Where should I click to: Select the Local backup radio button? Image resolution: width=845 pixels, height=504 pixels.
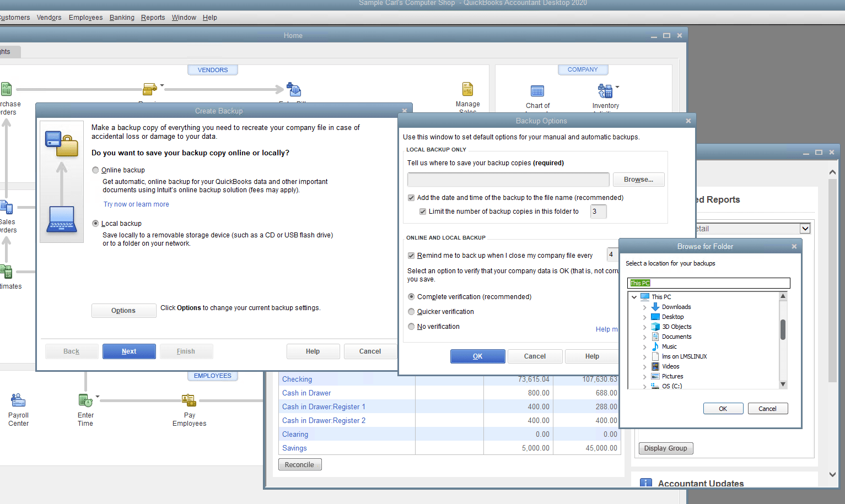pos(95,224)
